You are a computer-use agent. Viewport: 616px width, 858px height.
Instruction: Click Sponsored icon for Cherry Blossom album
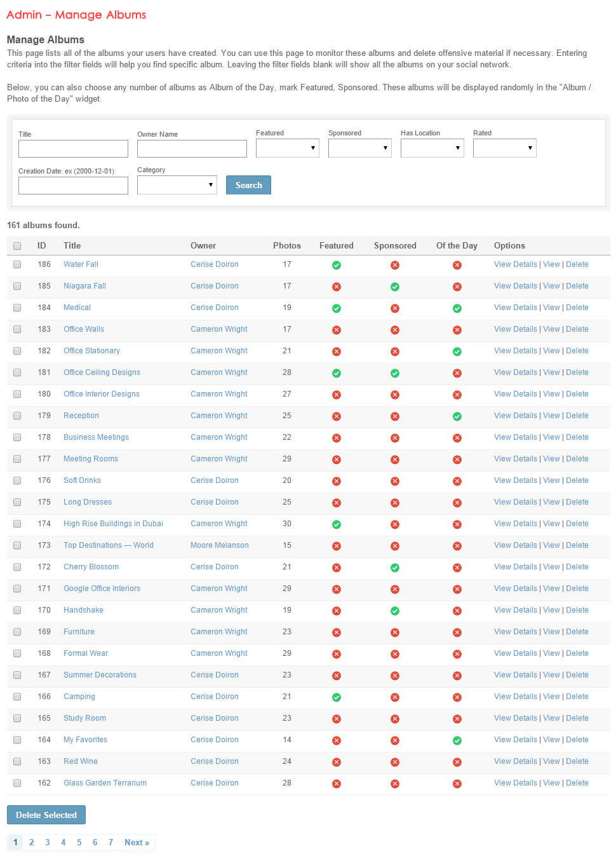395,568
